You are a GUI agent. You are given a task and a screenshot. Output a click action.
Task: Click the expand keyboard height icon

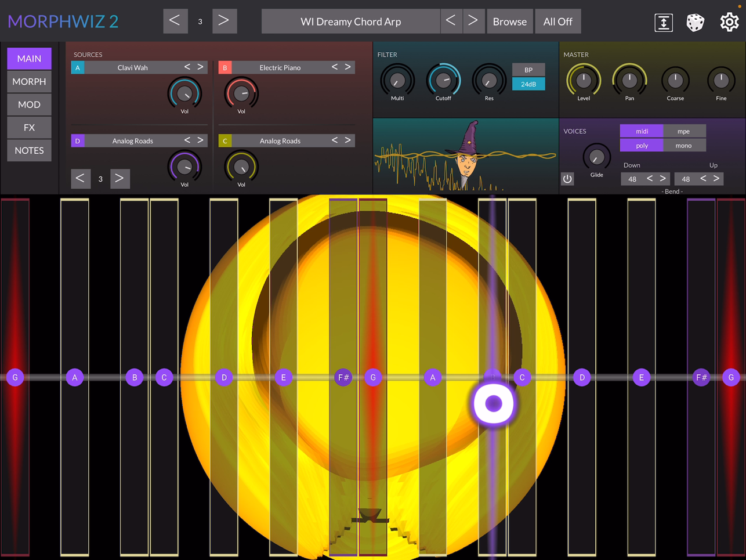point(664,22)
